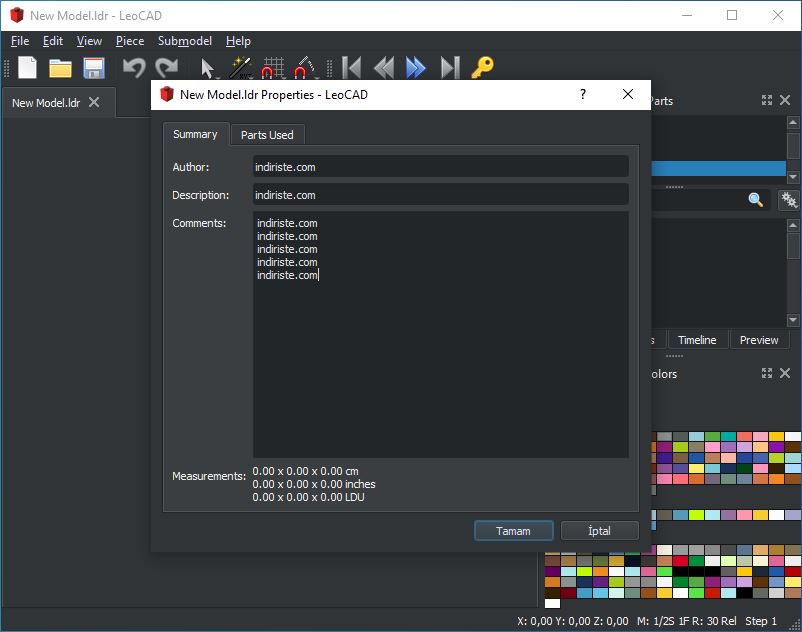Image resolution: width=802 pixels, height=632 pixels.
Task: Advance to the next step
Action: 416,67
